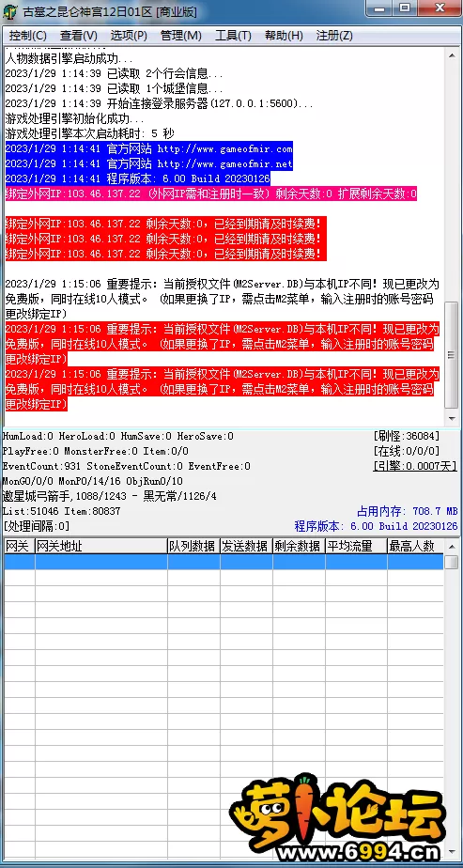Click the 已读取 1个城堡信息 log line
The image size is (463, 868).
coord(115,88)
